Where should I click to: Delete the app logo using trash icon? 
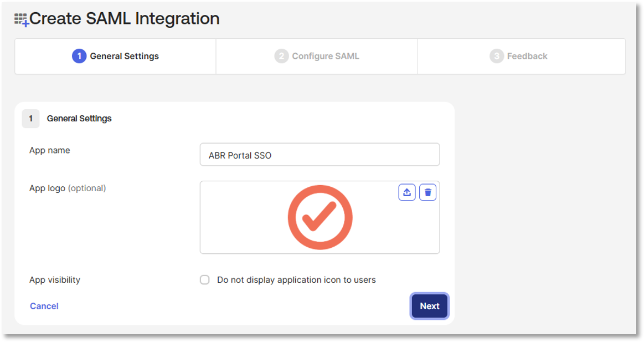pos(427,192)
